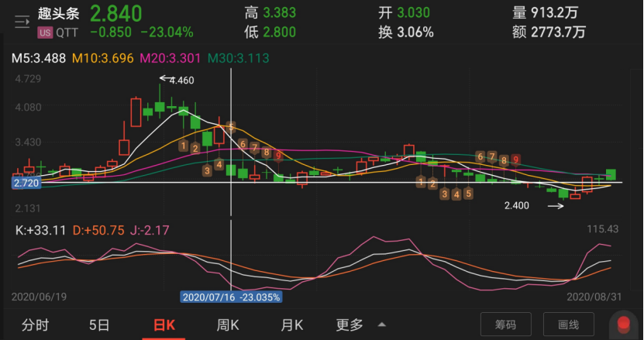Click the turnover rate 3.06%

415,32
